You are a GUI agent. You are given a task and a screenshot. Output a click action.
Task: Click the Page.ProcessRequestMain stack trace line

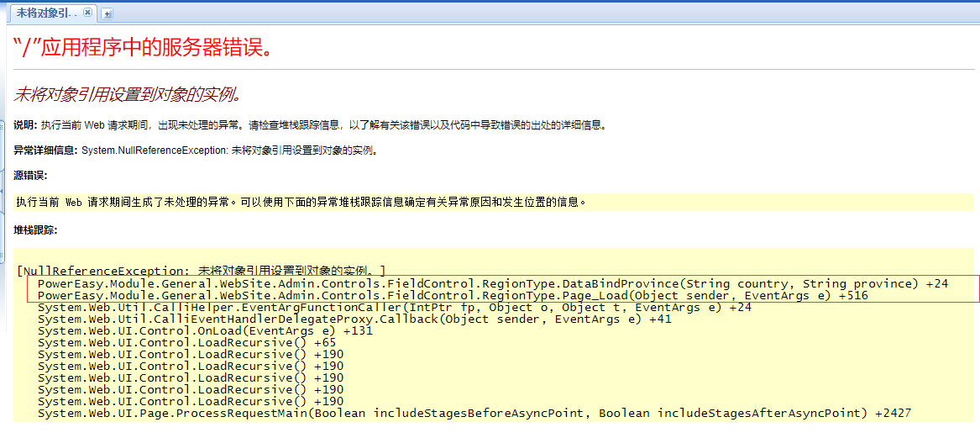[x=474, y=413]
